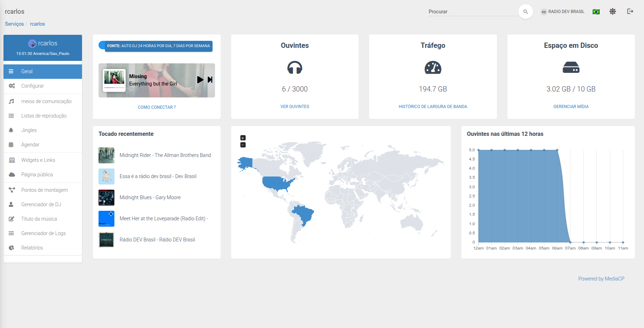Click the Tráfego speedometer icon
This screenshot has width=644, height=328.
[433, 68]
